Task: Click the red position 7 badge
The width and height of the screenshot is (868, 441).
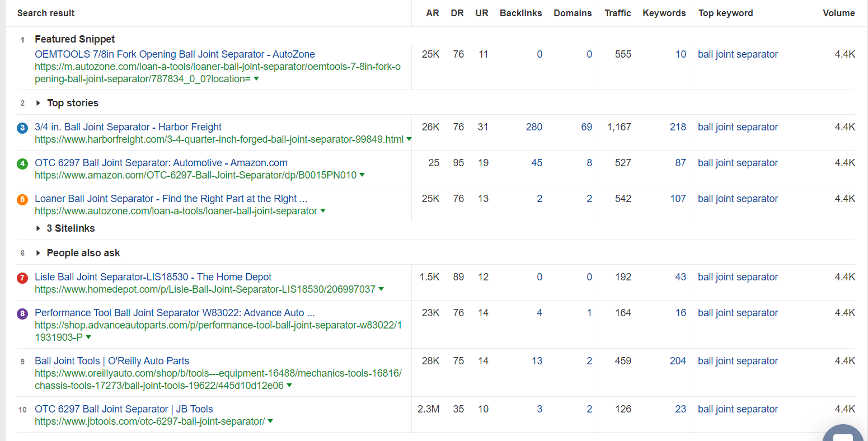Action: click(x=22, y=278)
